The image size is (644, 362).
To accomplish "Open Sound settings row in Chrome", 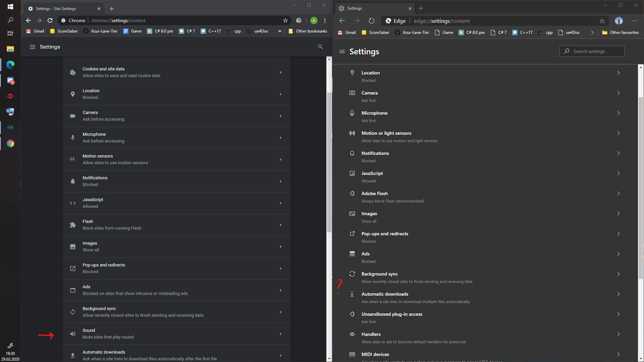I will pos(177,334).
